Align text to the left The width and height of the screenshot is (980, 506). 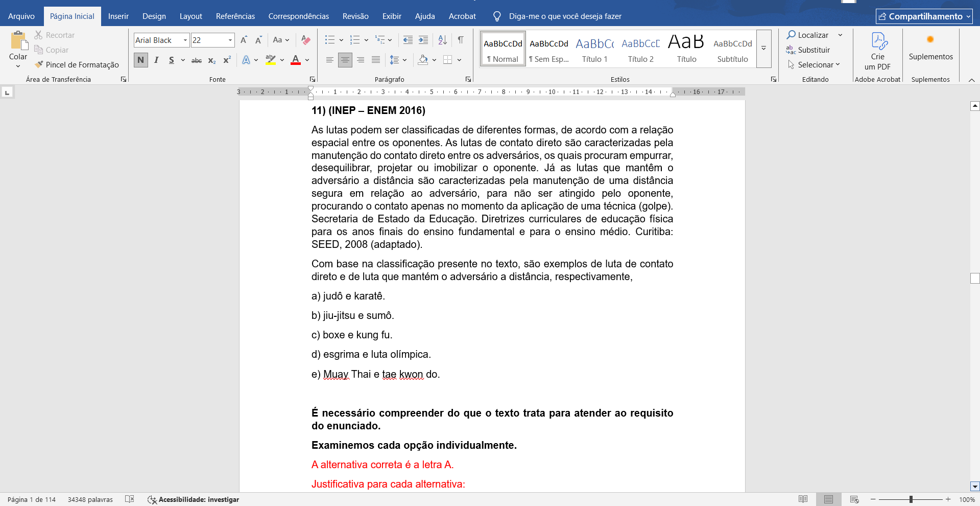pyautogui.click(x=330, y=60)
